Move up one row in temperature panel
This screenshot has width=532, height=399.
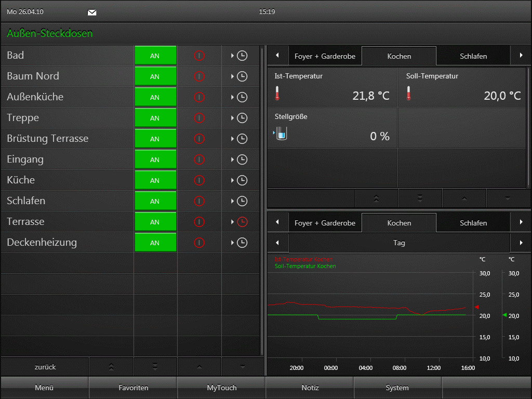464,198
